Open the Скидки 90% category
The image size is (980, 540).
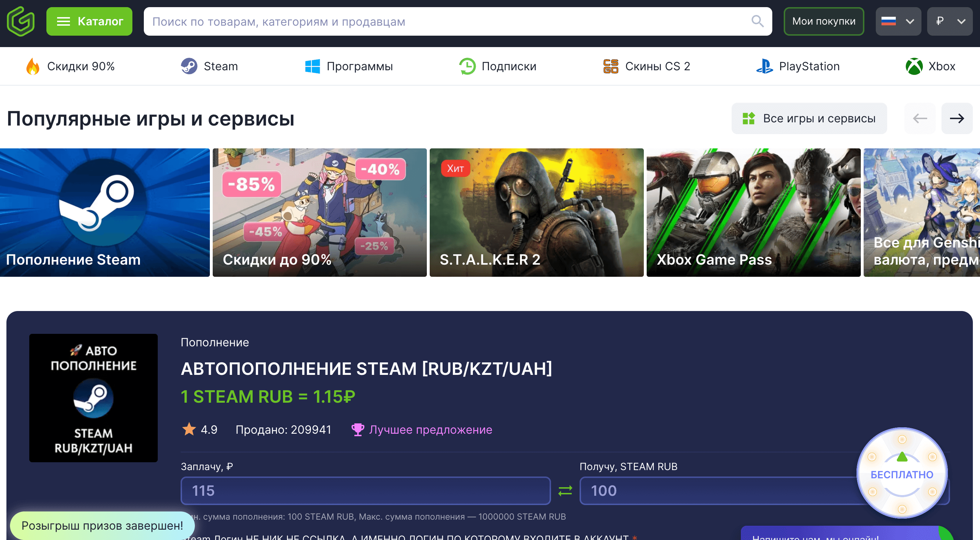click(x=70, y=66)
